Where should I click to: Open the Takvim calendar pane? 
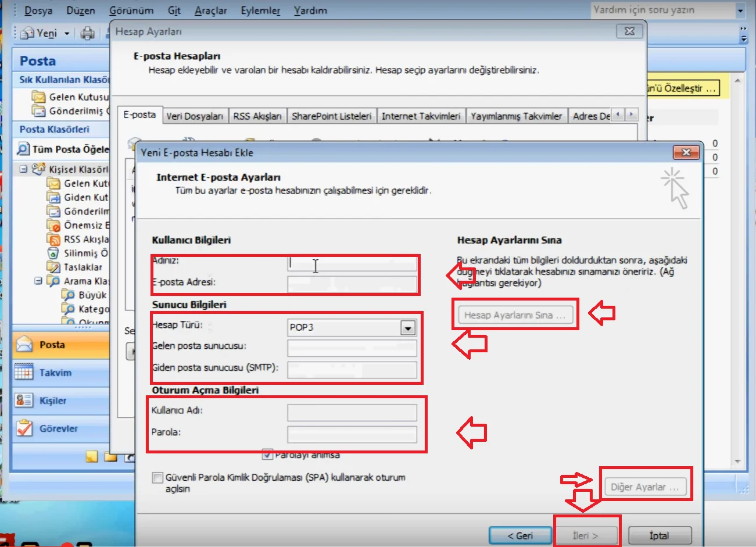click(x=55, y=373)
